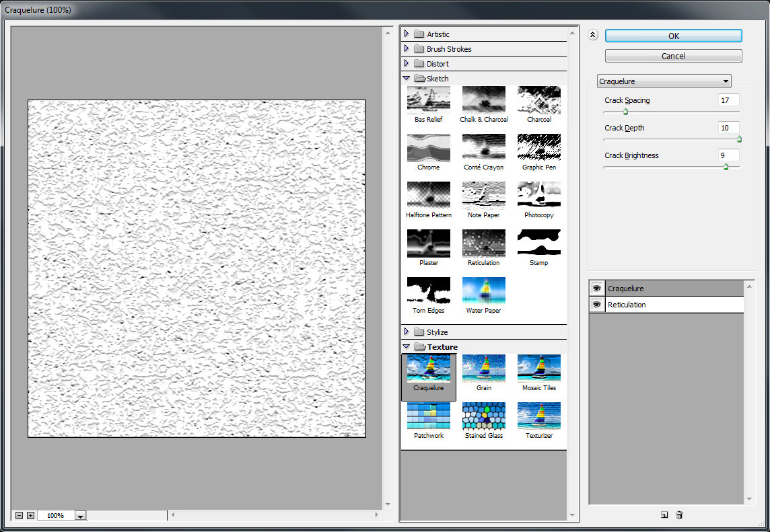
Task: Collapse the filter gallery thumbnails panel
Action: point(593,36)
